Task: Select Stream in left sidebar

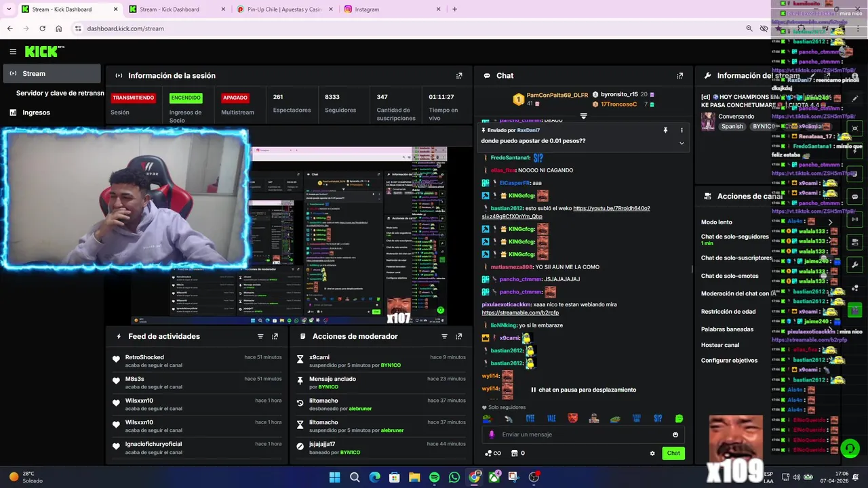Action: coord(52,73)
